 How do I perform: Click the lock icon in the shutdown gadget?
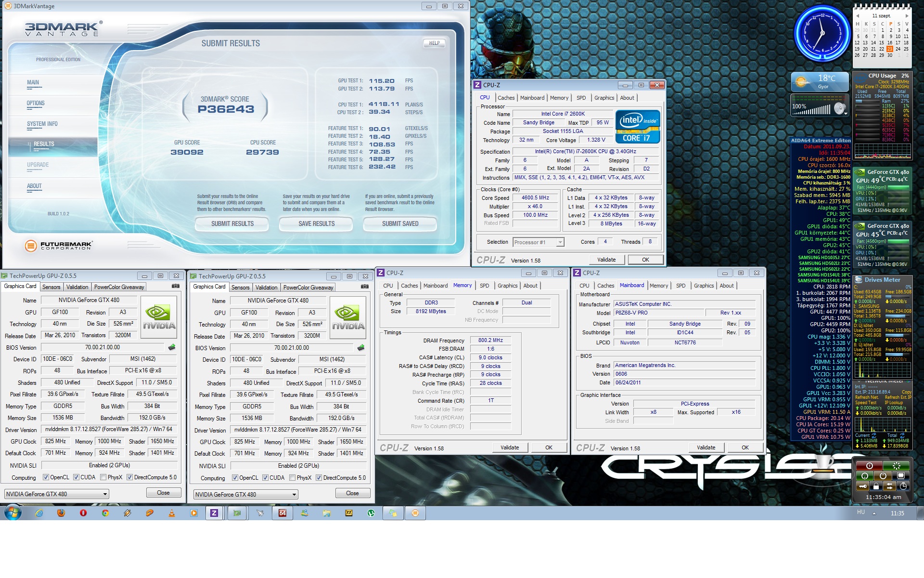(876, 486)
